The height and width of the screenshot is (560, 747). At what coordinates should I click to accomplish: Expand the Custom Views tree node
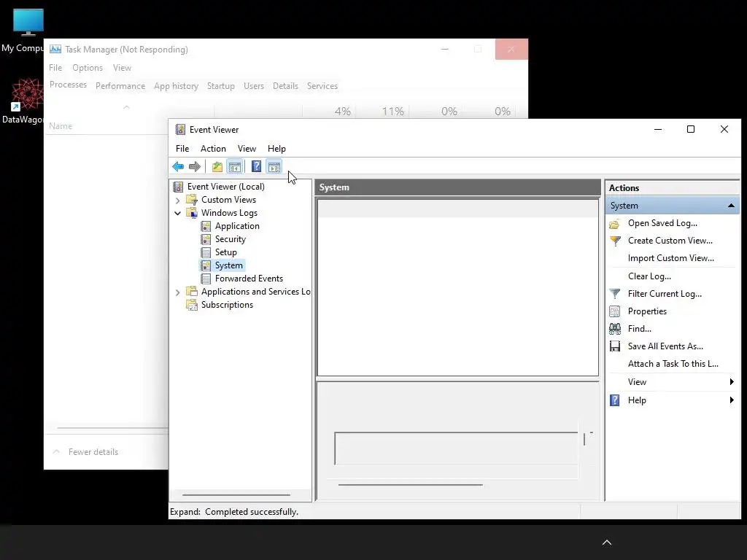tap(178, 201)
